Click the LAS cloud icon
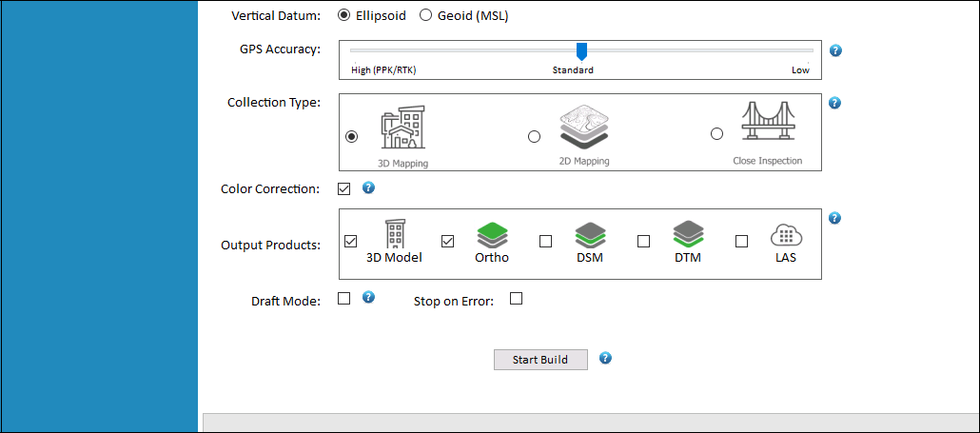Screen dimensions: 980x433 coord(786,236)
